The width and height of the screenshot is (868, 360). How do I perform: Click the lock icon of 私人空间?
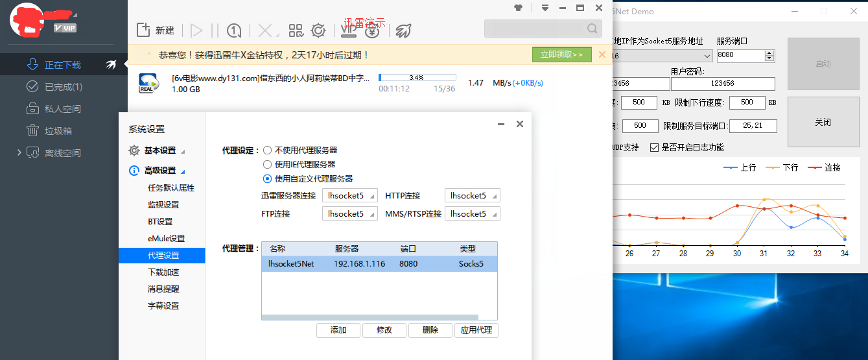pos(32,108)
